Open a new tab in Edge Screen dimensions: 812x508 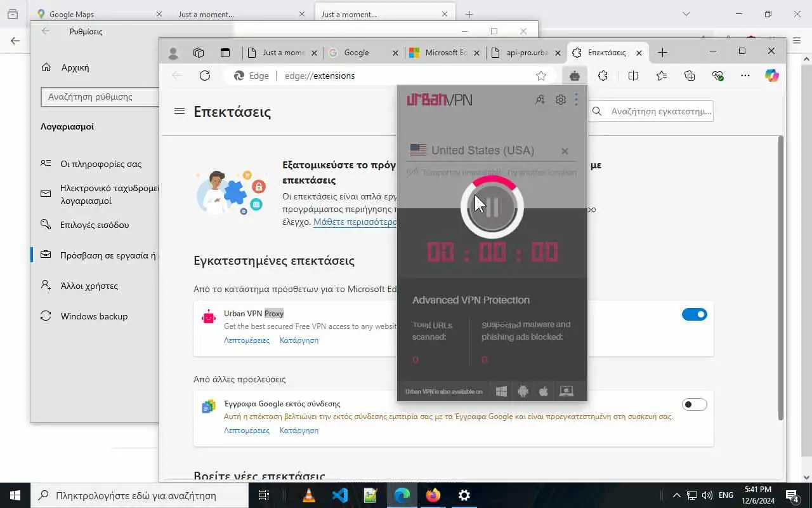[x=662, y=53]
